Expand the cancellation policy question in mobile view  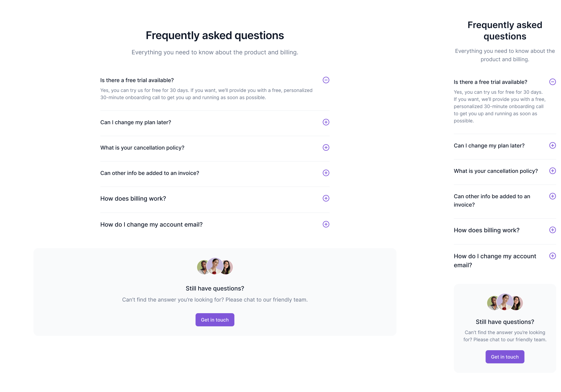553,171
